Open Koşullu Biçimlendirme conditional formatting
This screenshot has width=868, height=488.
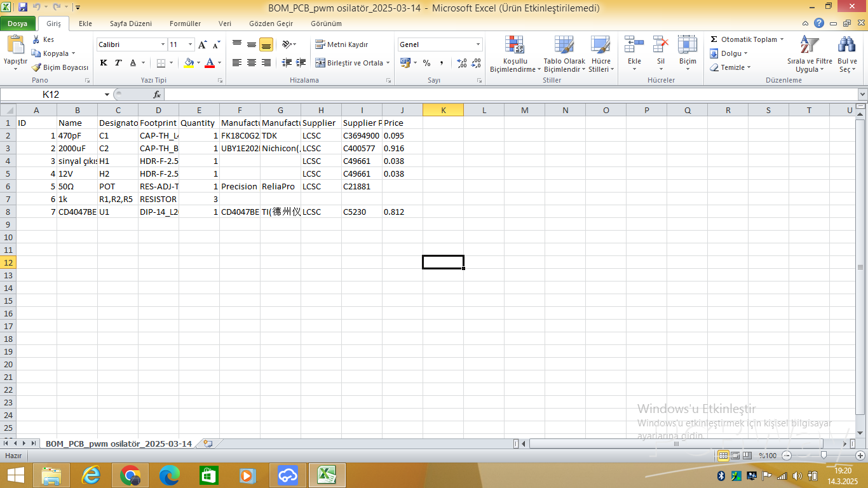tap(515, 54)
